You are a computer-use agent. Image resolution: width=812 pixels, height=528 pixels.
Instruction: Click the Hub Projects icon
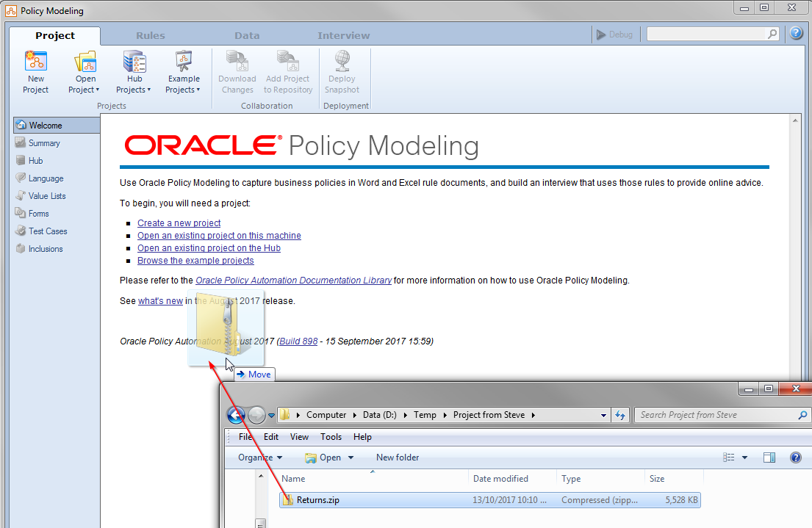134,61
